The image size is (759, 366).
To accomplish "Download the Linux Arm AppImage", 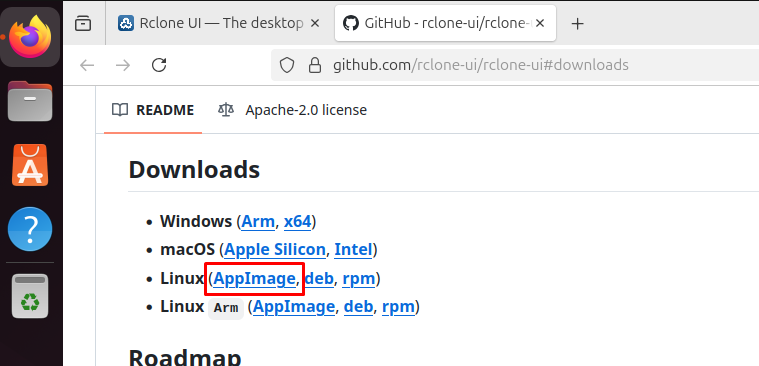I will (x=294, y=307).
